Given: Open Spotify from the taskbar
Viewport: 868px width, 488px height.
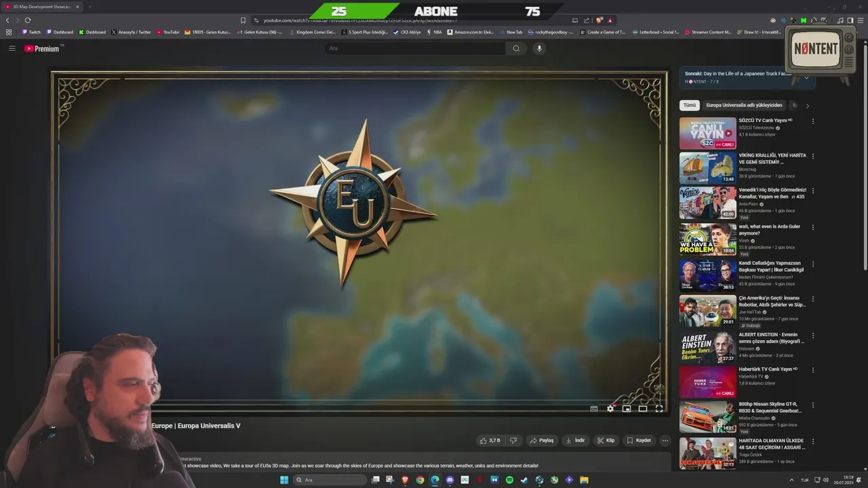Looking at the screenshot, I should (x=510, y=480).
